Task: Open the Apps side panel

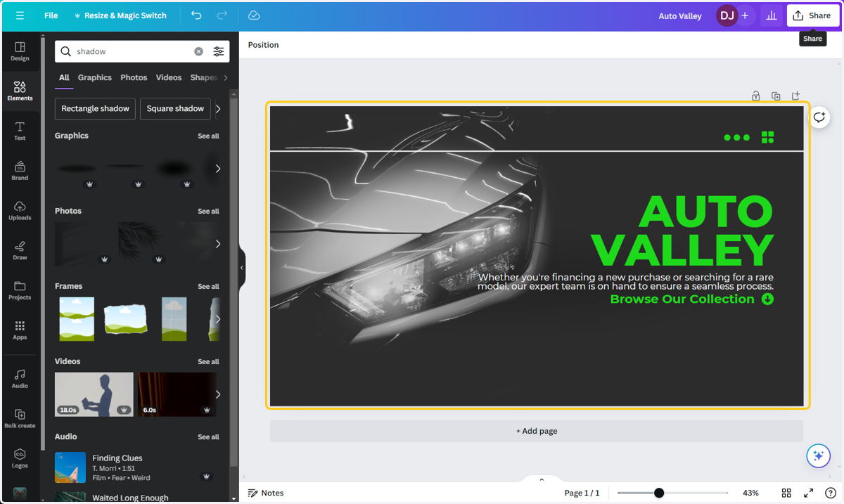Action: pyautogui.click(x=20, y=330)
